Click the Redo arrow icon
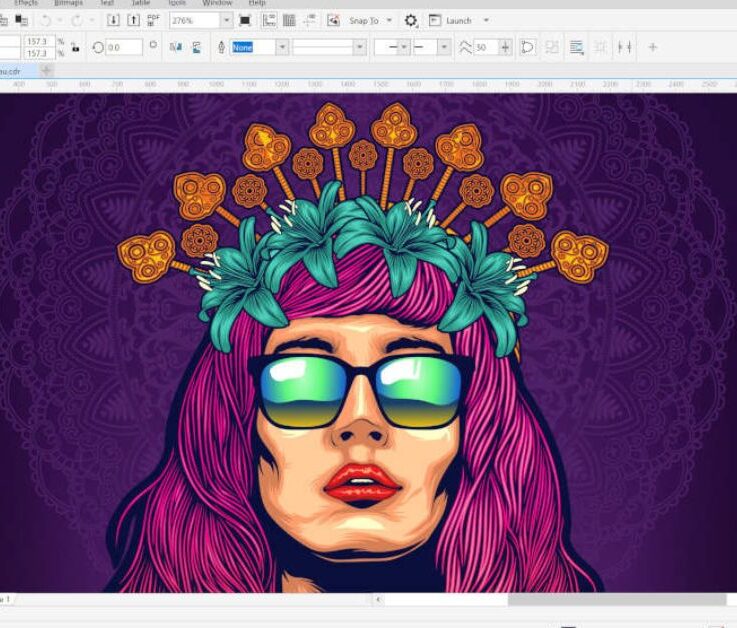Screen dimensions: 737x628 click(76, 21)
